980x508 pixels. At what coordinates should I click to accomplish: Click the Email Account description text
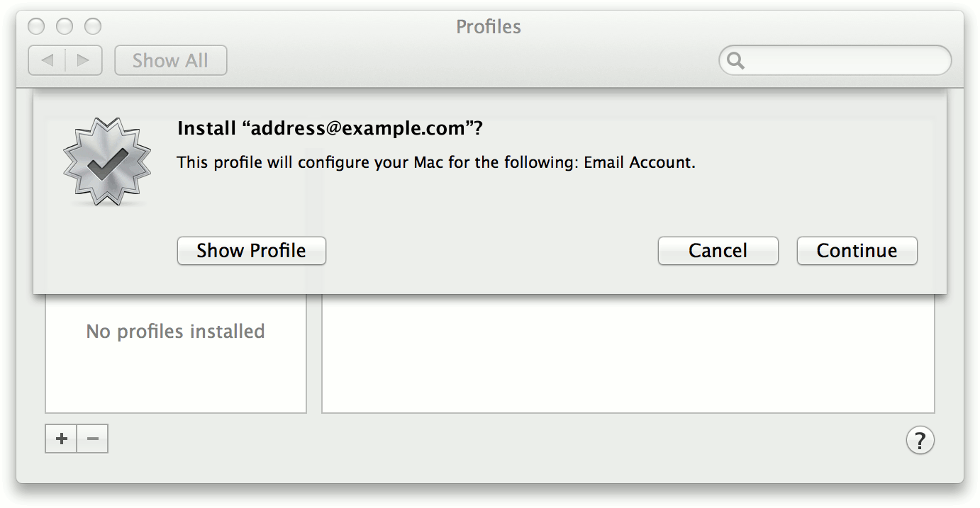(435, 162)
